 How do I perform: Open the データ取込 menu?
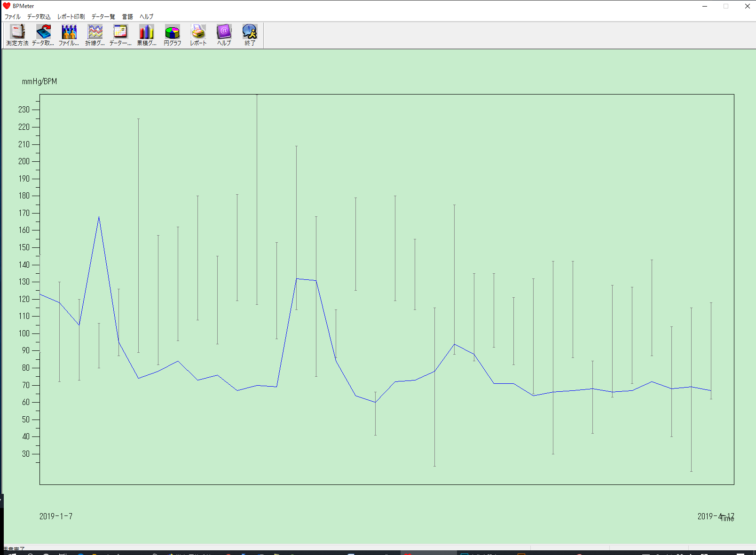click(x=39, y=16)
